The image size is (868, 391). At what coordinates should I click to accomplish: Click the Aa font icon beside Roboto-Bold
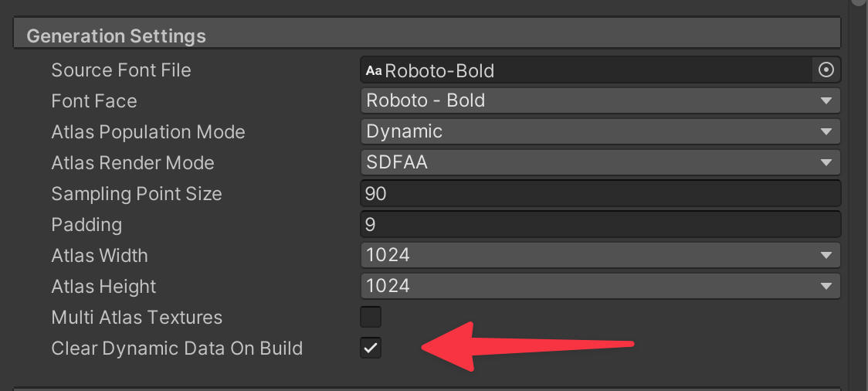pyautogui.click(x=374, y=71)
